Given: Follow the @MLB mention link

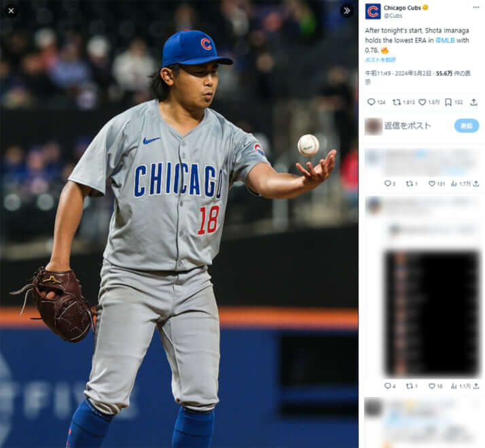Looking at the screenshot, I should pos(445,40).
